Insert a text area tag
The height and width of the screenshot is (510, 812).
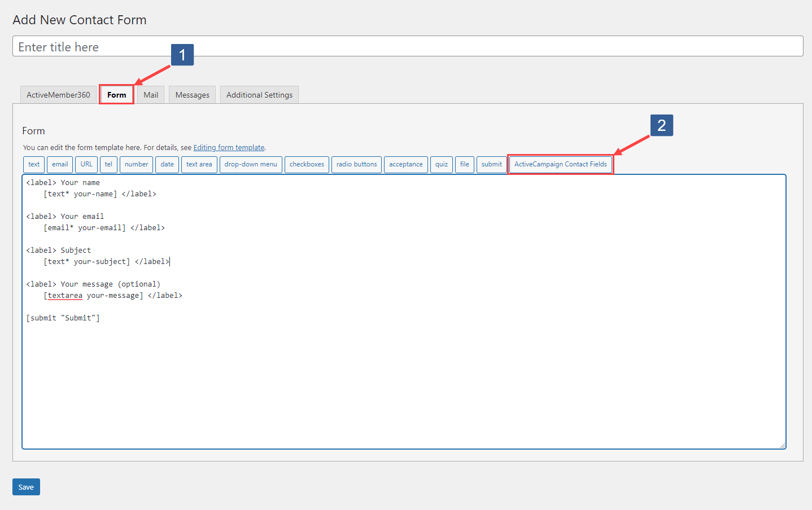tap(199, 164)
